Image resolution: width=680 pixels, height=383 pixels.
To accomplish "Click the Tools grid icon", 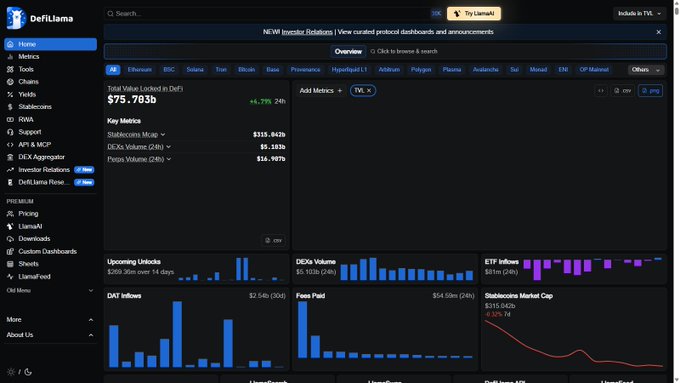I will (10, 69).
